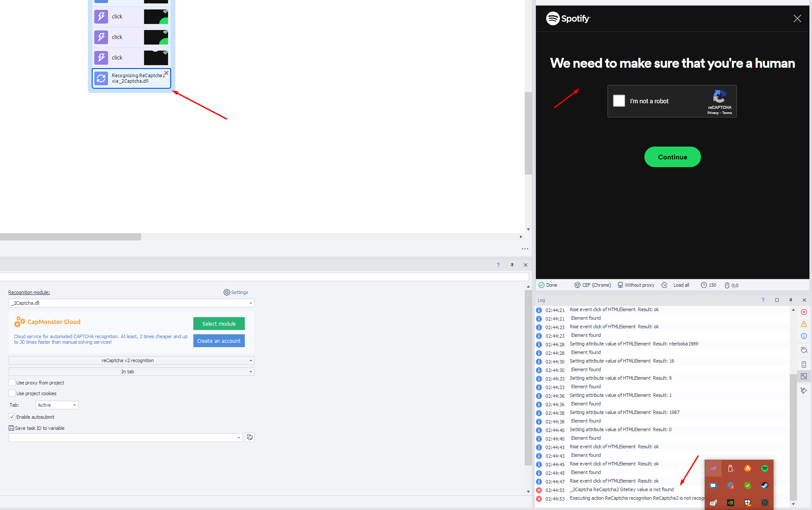Click the project canvas vertical scrollbar thumb

(528, 133)
